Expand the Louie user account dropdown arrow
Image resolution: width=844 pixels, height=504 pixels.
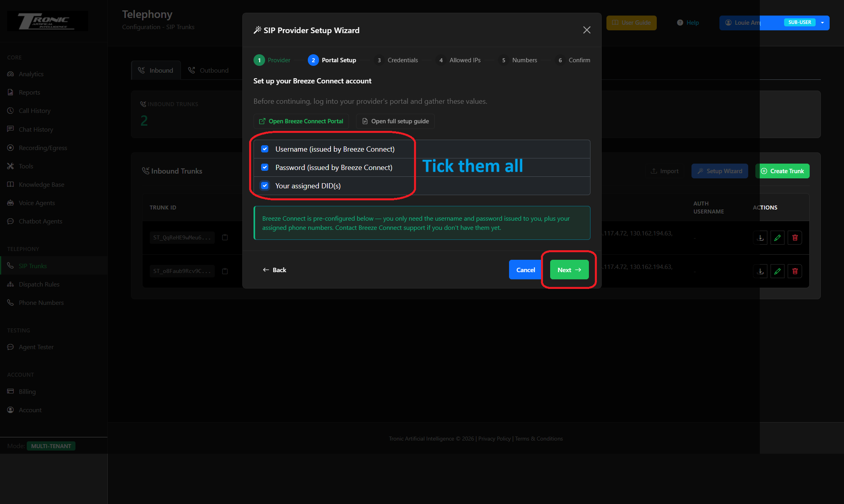(822, 23)
